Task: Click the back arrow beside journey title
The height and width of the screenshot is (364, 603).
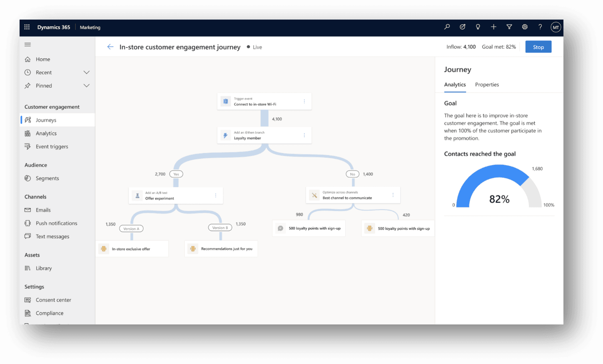Action: pos(110,47)
